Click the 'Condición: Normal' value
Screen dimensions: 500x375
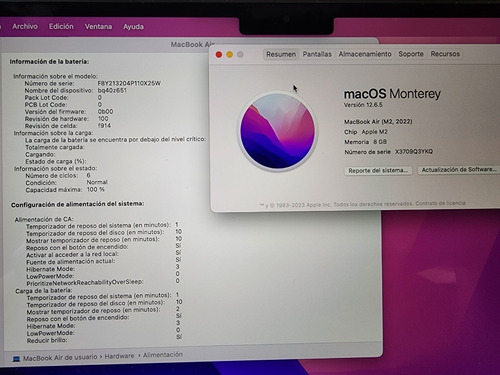click(x=97, y=182)
